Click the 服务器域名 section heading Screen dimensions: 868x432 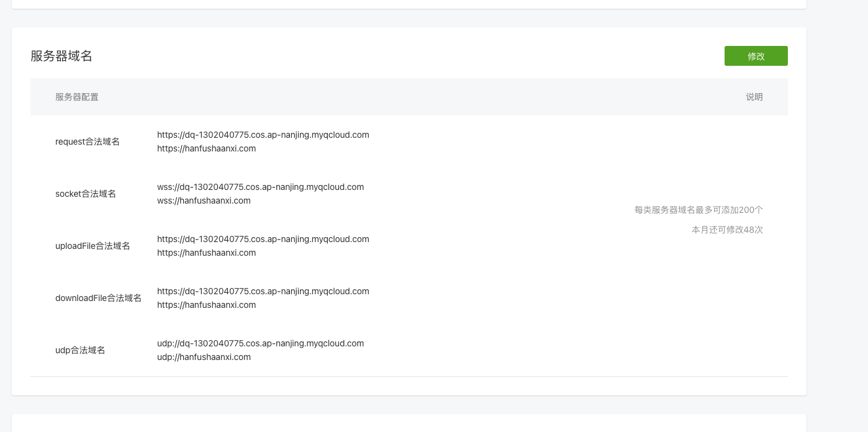pos(61,56)
